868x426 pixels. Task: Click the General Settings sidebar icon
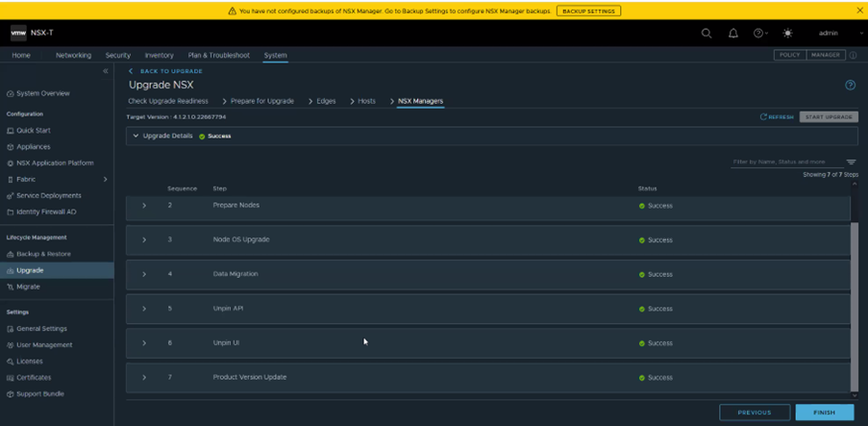(10, 329)
